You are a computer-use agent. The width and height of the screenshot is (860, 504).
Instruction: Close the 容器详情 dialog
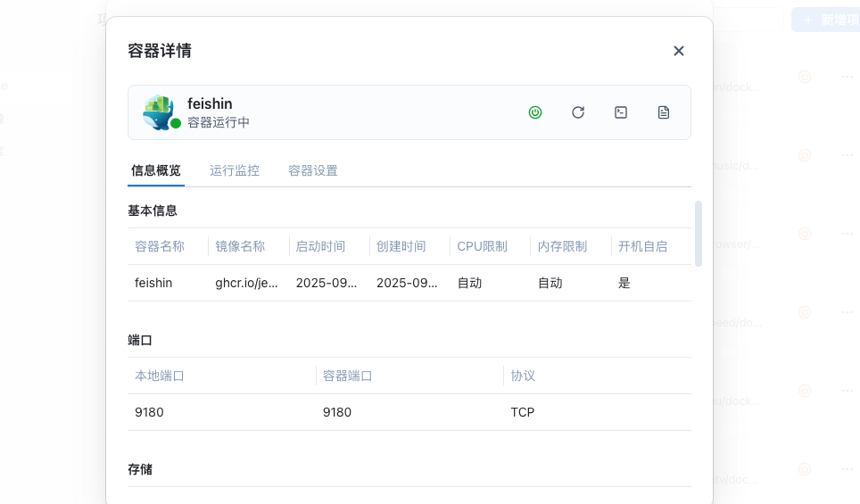coord(679,51)
